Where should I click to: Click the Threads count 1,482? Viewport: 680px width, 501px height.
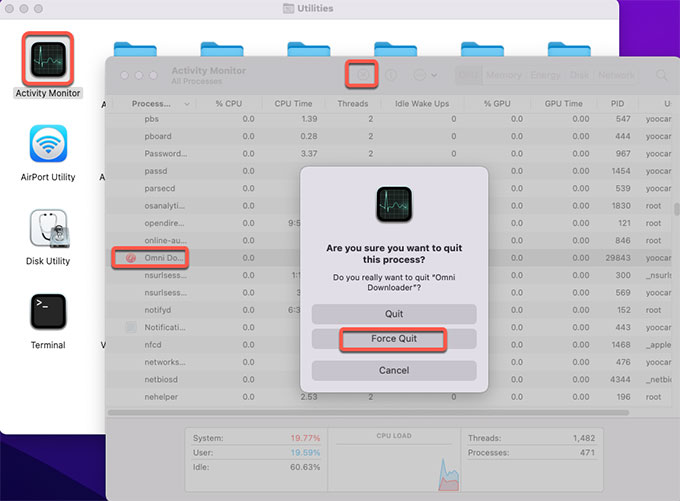pos(584,438)
